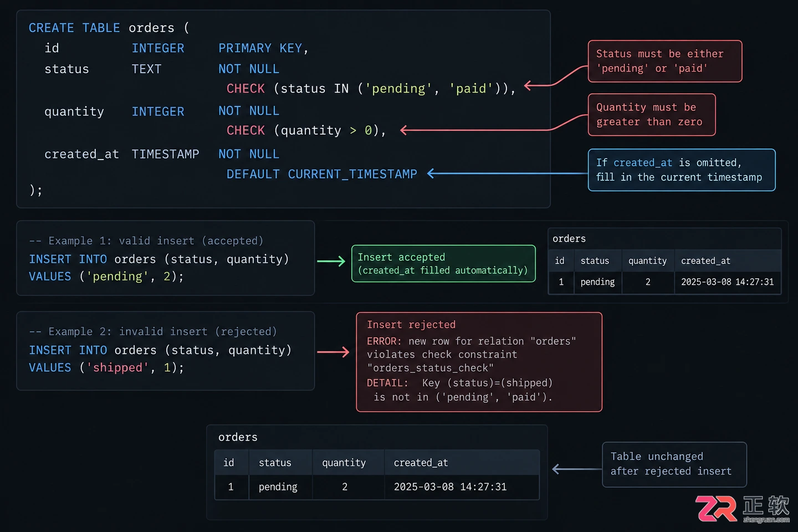This screenshot has height=532, width=798.
Task: Click orders title of table beside Table unchanged note
Action: click(x=238, y=437)
